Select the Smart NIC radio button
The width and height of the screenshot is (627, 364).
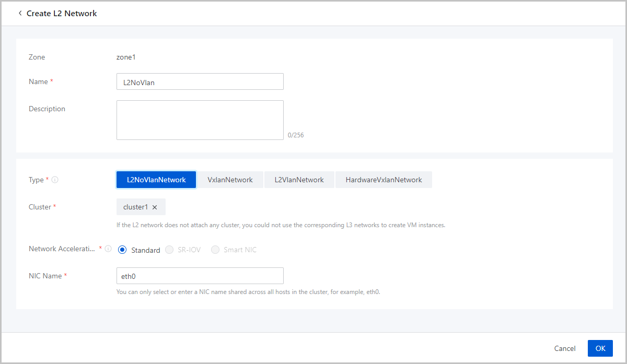(215, 250)
